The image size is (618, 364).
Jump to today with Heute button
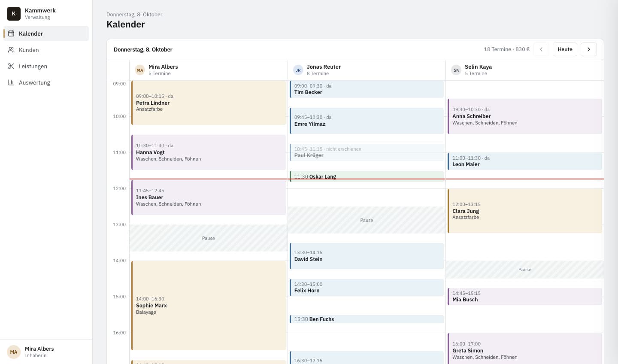point(565,49)
